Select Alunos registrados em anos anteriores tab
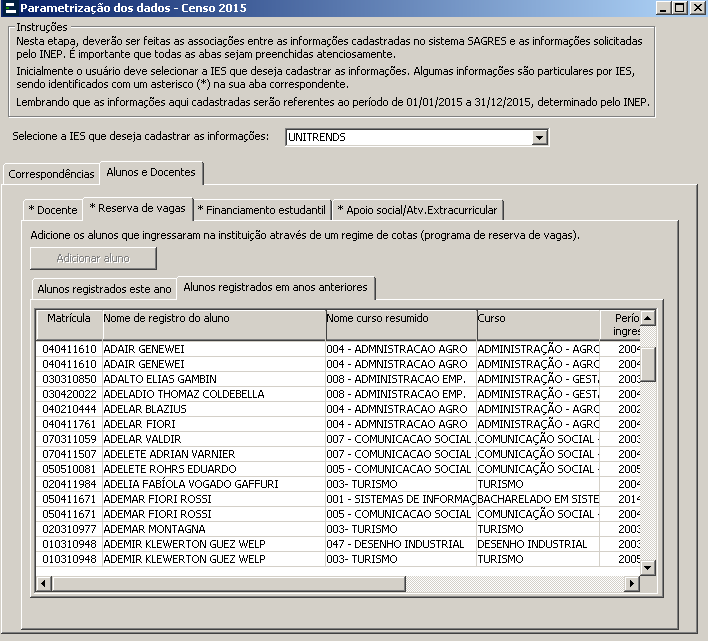This screenshot has height=641, width=708. (x=275, y=288)
